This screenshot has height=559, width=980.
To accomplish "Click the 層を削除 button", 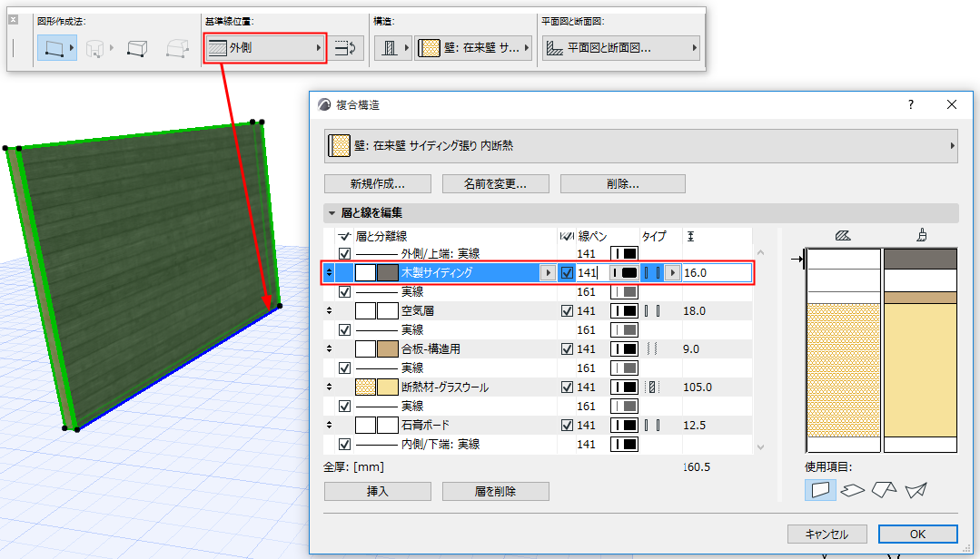I will [x=496, y=492].
